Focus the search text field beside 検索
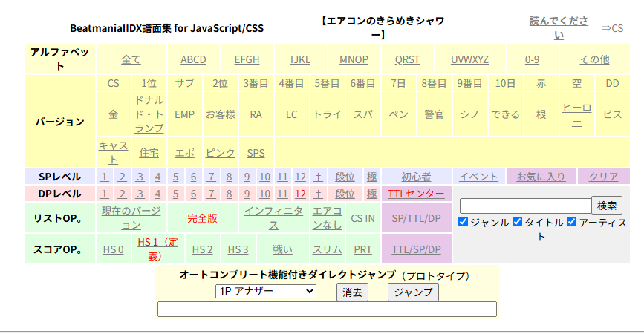The height and width of the screenshot is (334, 644). click(x=525, y=206)
